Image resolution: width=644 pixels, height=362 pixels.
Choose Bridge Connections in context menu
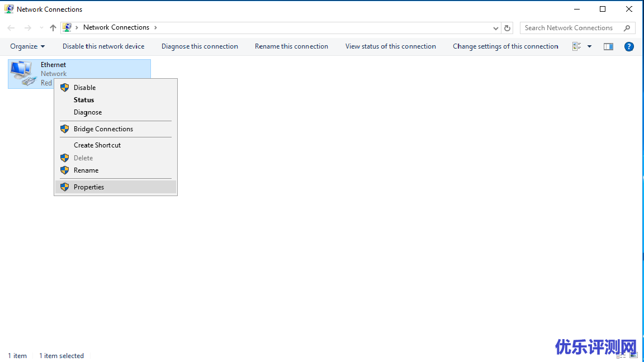click(x=103, y=129)
